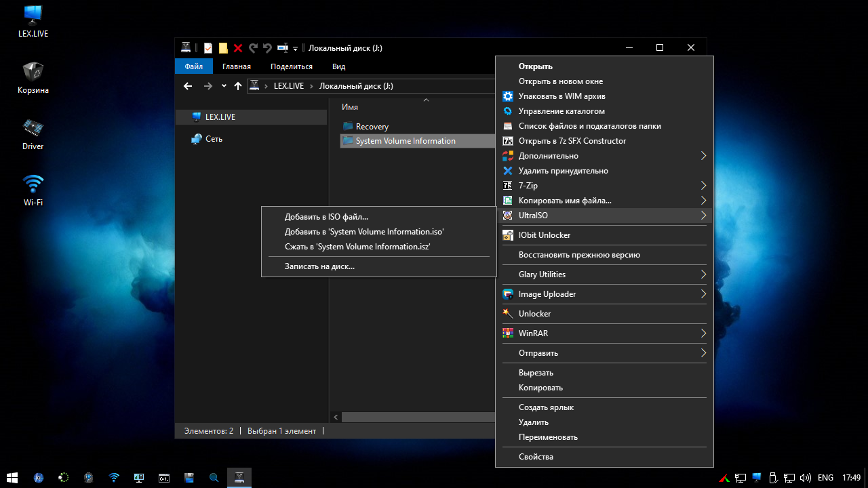Click the speaker volume icon in system tray
868x488 pixels.
click(x=805, y=477)
